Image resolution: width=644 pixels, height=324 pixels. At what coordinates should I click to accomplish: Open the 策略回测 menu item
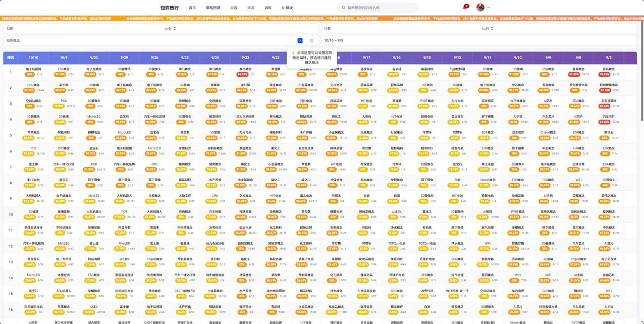point(213,8)
